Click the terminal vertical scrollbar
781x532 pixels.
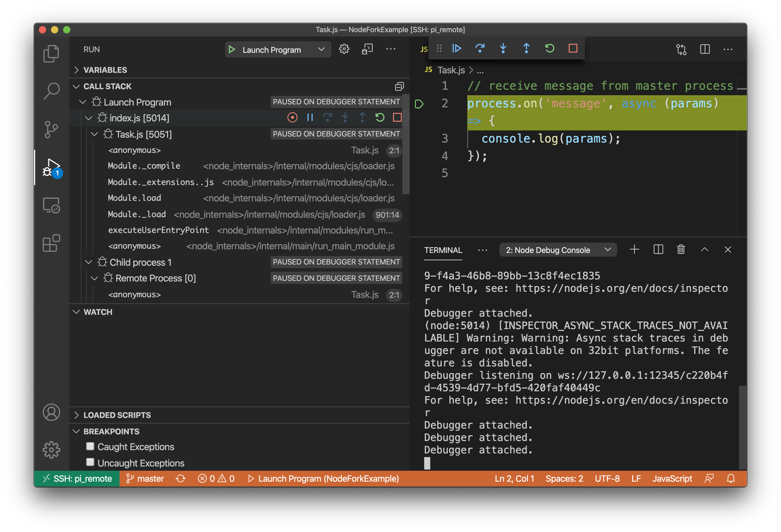click(743, 427)
